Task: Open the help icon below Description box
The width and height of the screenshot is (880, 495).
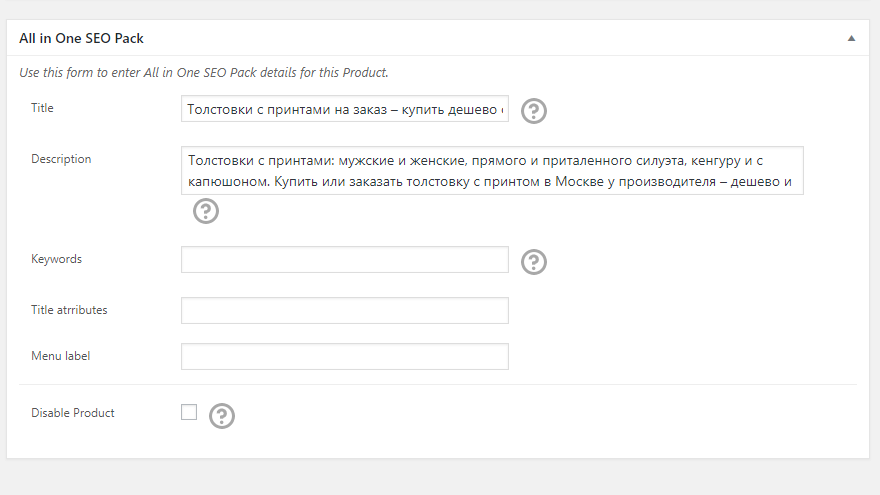Action: point(205,211)
